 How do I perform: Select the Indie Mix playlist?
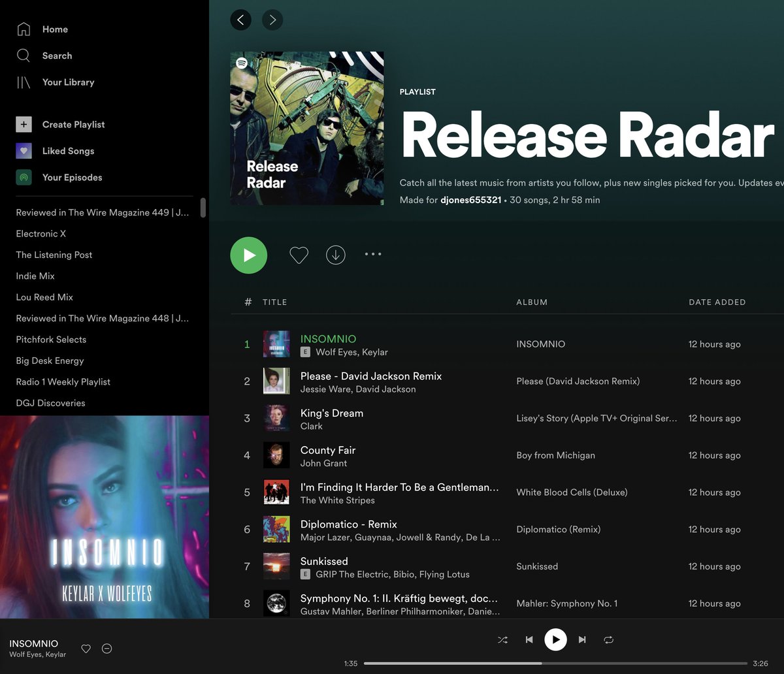(35, 276)
